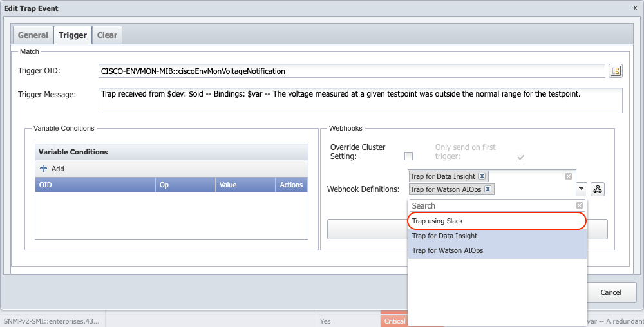The height and width of the screenshot is (327, 644).
Task: Select Trap for Watson AIOps list option
Action: [x=497, y=250]
